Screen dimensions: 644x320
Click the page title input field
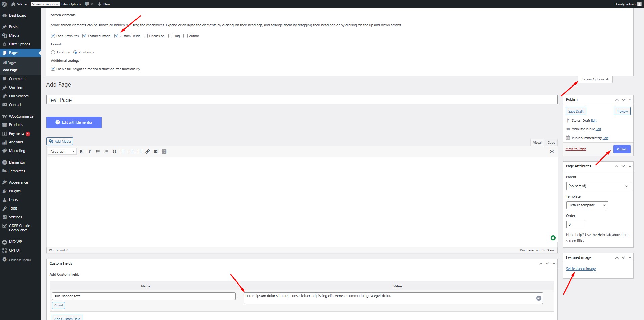301,100
